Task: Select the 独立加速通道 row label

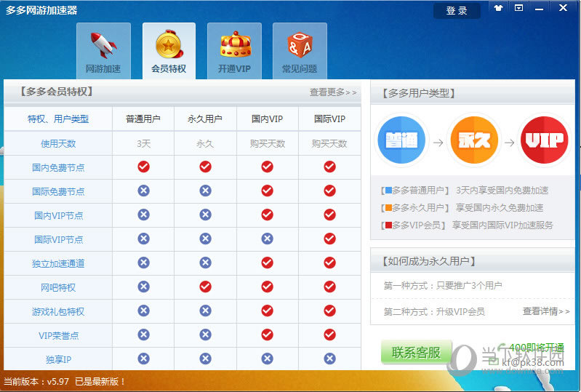Action: pos(58,263)
